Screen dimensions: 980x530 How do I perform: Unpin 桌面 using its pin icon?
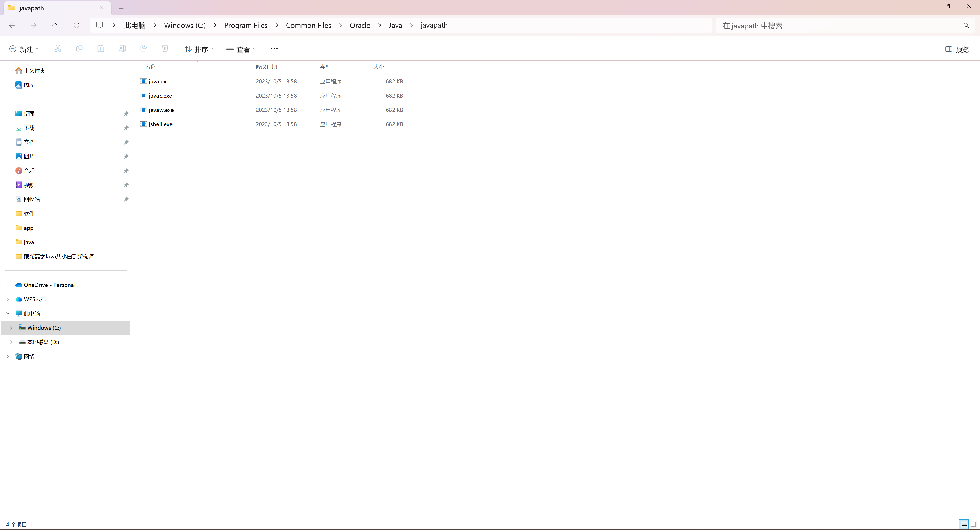coord(126,114)
